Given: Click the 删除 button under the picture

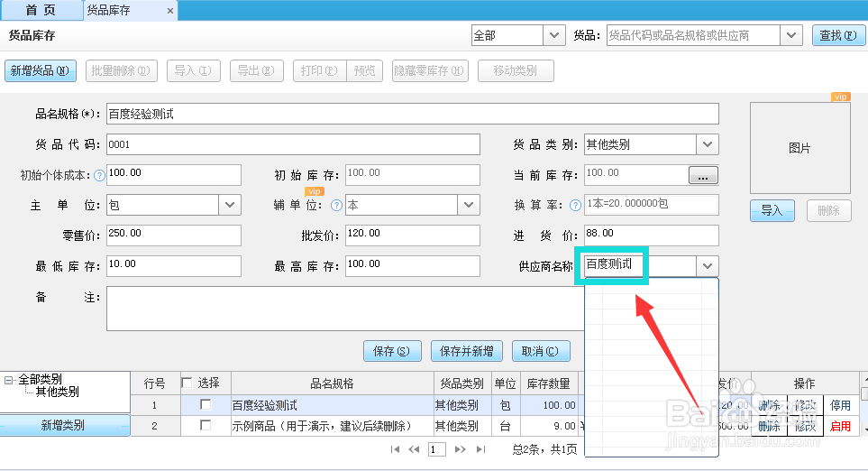Looking at the screenshot, I should (x=828, y=210).
